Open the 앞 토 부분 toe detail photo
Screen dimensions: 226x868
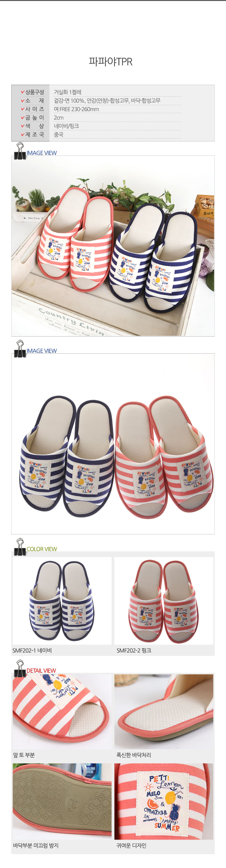62,712
